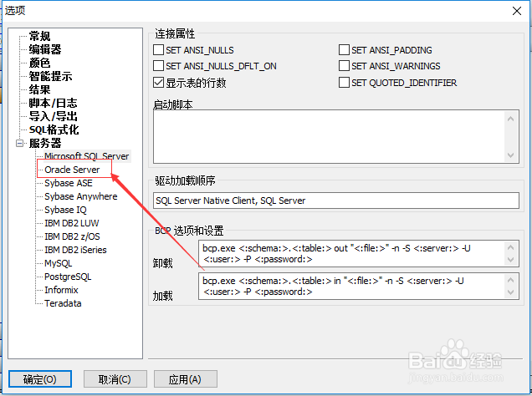
Task: Open the 编辑器 options category
Action: [x=45, y=49]
